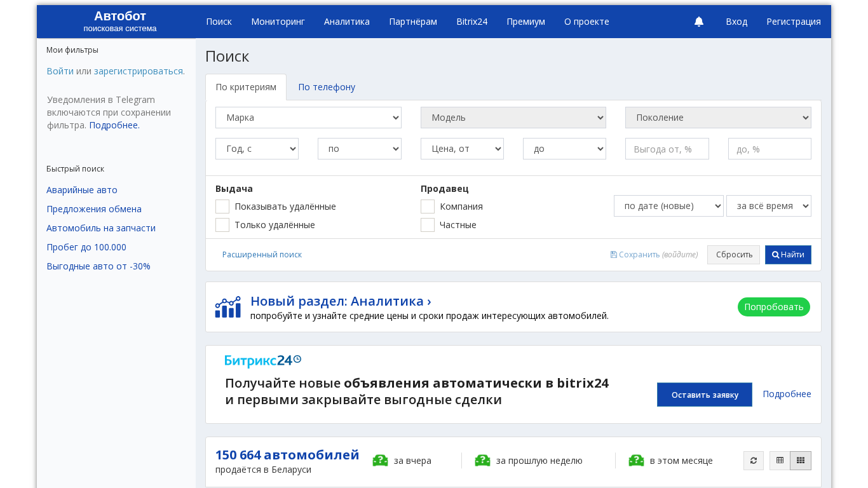The image size is (868, 488).
Task: Click the notification bell icon
Action: [699, 22]
